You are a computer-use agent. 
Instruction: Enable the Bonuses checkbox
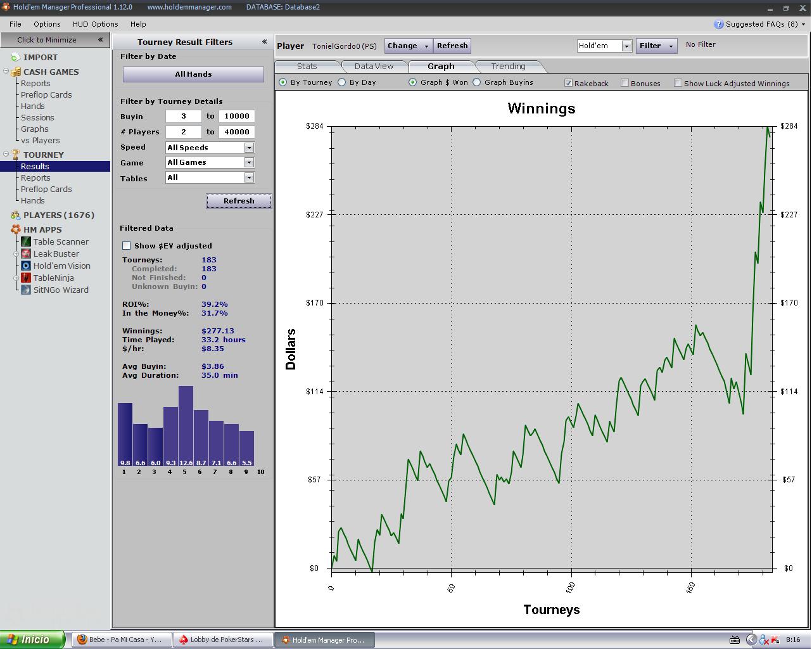[625, 83]
